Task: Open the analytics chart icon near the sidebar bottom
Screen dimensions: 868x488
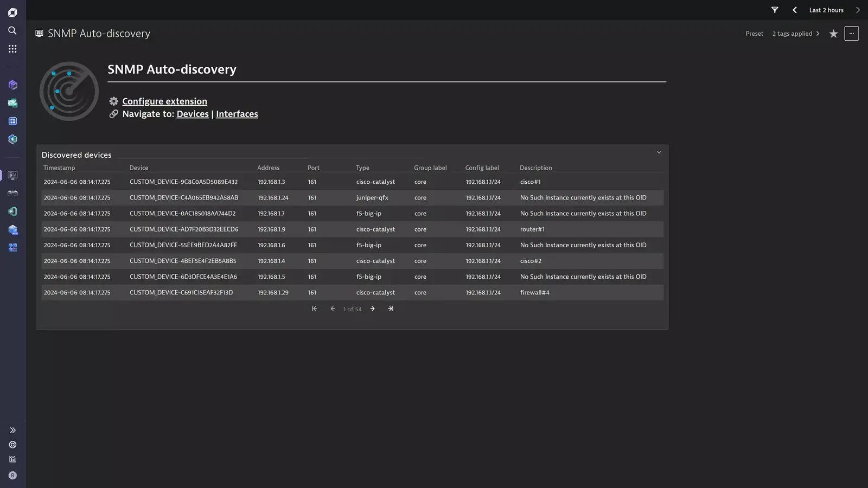Action: [x=12, y=459]
